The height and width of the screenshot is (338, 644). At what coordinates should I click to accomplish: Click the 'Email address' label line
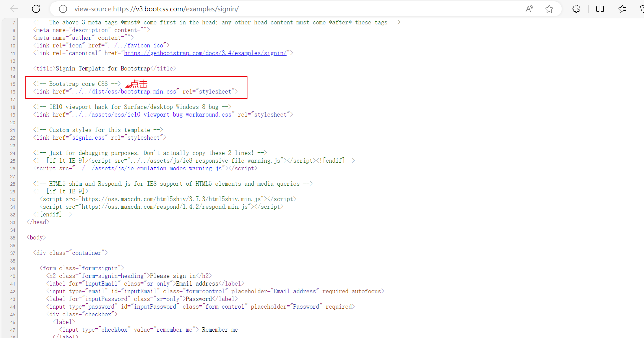click(x=145, y=284)
